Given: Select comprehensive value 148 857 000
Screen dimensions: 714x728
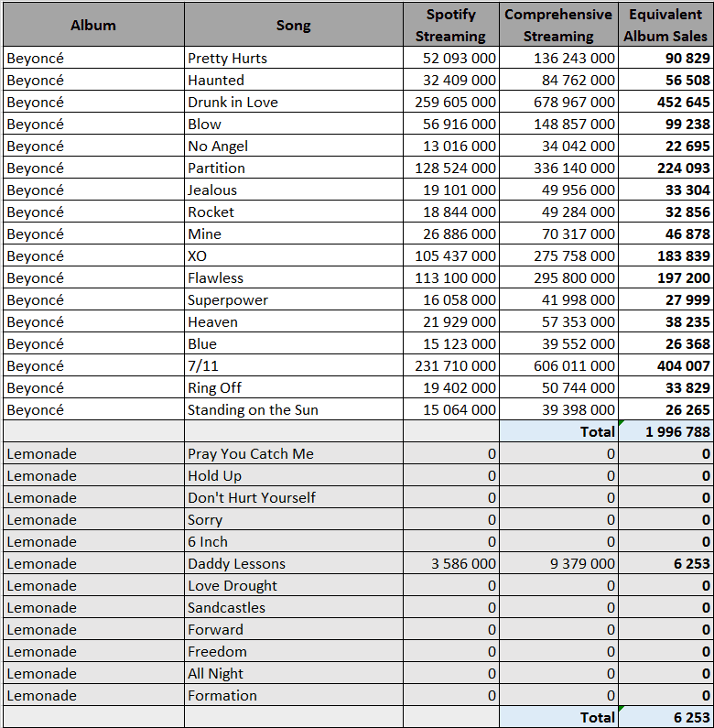Looking at the screenshot, I should click(559, 124).
